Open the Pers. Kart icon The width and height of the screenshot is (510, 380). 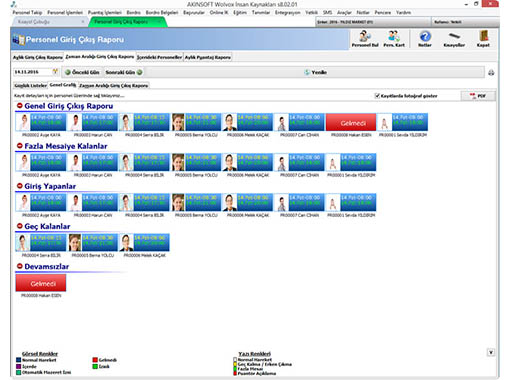(394, 38)
